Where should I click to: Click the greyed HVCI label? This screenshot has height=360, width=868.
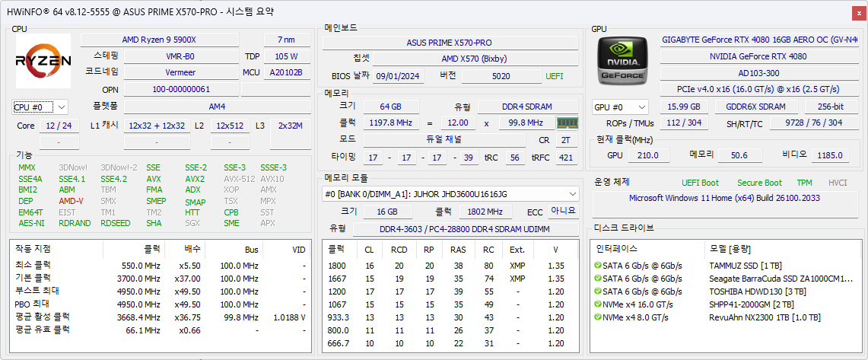coord(838,183)
